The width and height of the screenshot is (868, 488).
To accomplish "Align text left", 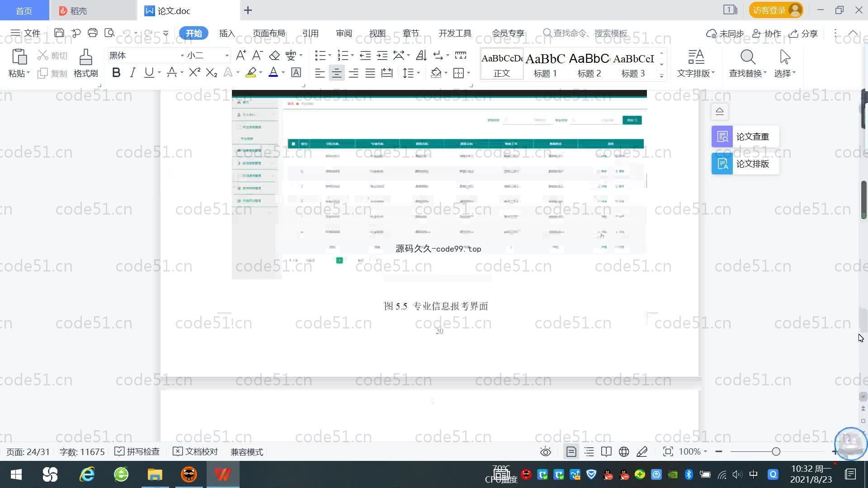I will coord(320,73).
